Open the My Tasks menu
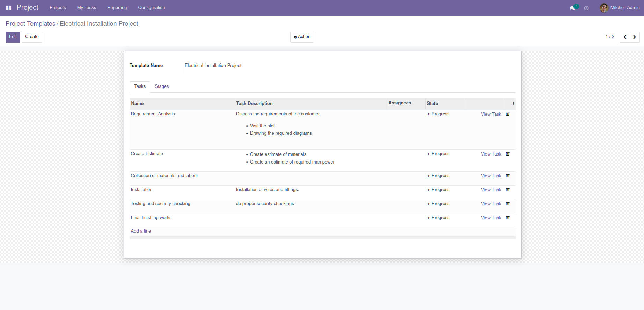The image size is (644, 310). (87, 8)
